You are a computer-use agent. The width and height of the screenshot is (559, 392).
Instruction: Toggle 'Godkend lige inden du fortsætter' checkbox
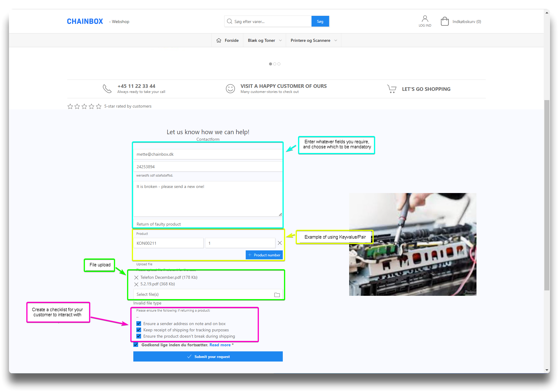tap(136, 345)
